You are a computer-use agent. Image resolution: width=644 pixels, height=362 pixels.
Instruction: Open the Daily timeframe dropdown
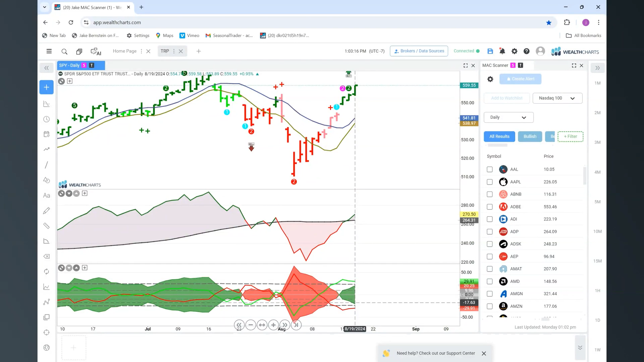click(x=508, y=117)
